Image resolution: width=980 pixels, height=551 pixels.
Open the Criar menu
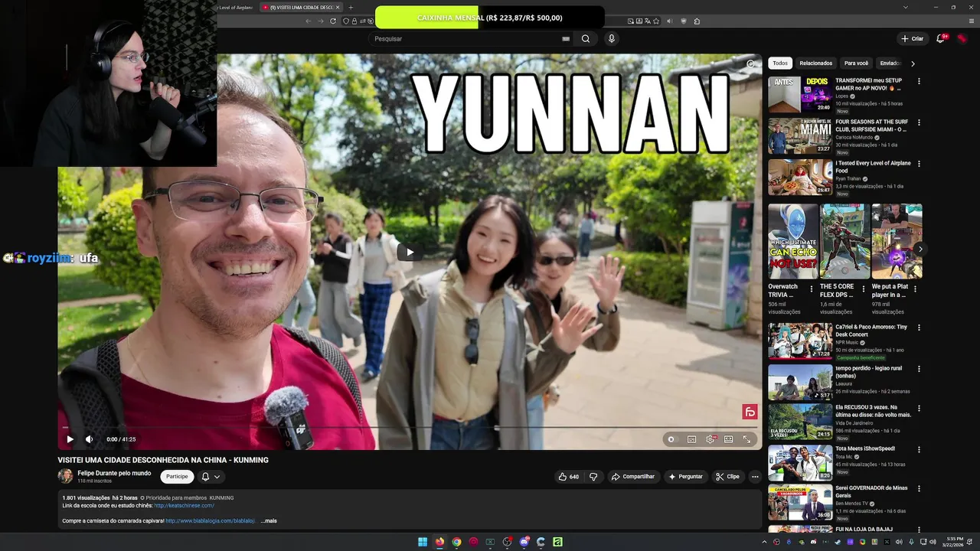click(x=912, y=38)
